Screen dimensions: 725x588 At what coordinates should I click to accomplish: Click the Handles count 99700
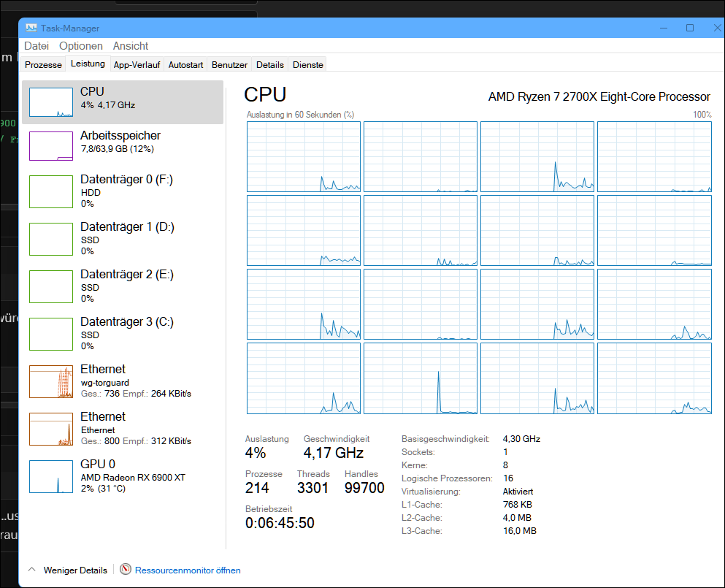(x=364, y=488)
